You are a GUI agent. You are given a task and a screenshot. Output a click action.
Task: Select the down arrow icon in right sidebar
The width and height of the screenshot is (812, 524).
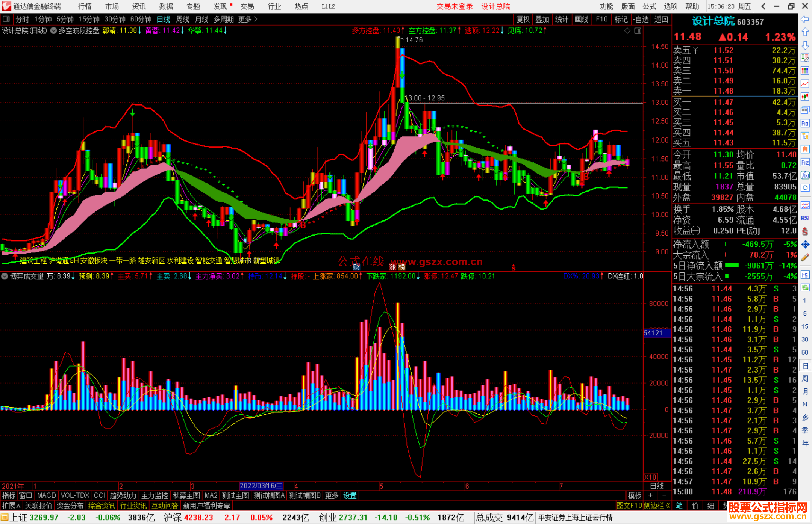805,45
